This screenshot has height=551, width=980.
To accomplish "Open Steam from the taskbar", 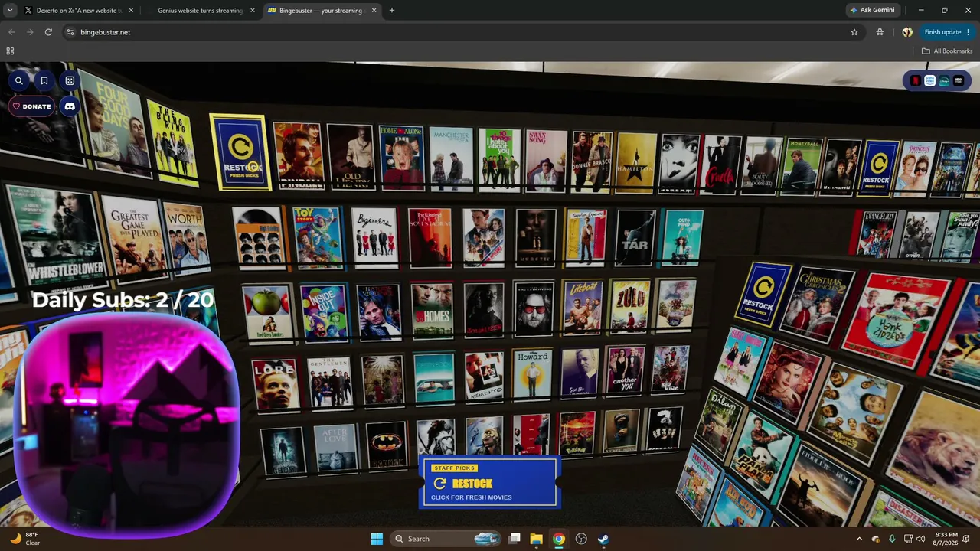I will click(603, 539).
